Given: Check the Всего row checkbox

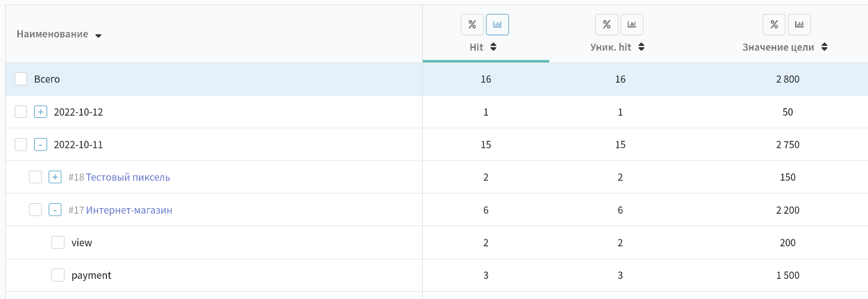Looking at the screenshot, I should tap(21, 79).
